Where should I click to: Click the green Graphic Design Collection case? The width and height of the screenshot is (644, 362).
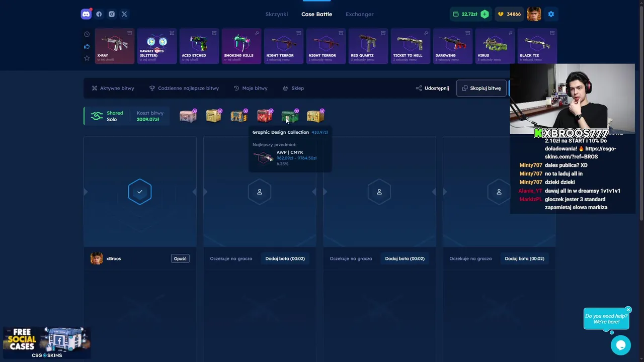290,116
